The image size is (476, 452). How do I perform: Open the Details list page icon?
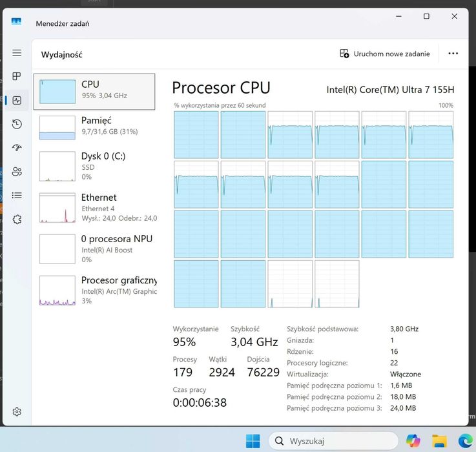[x=17, y=195]
